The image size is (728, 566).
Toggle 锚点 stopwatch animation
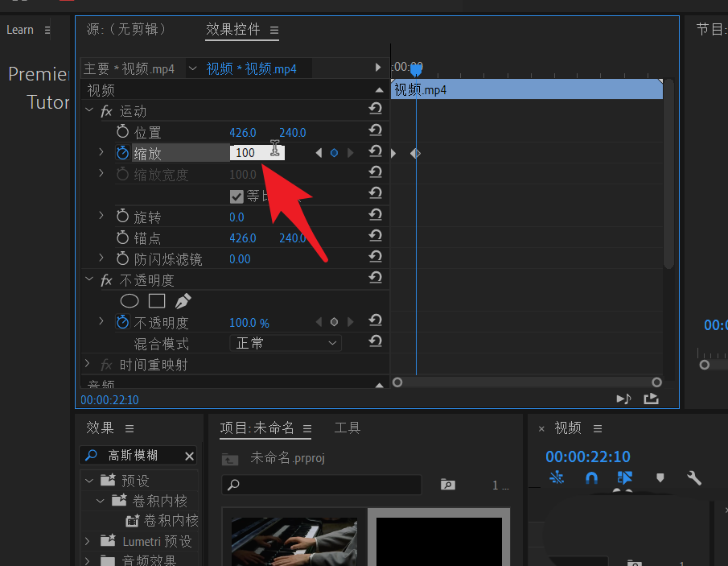point(122,238)
